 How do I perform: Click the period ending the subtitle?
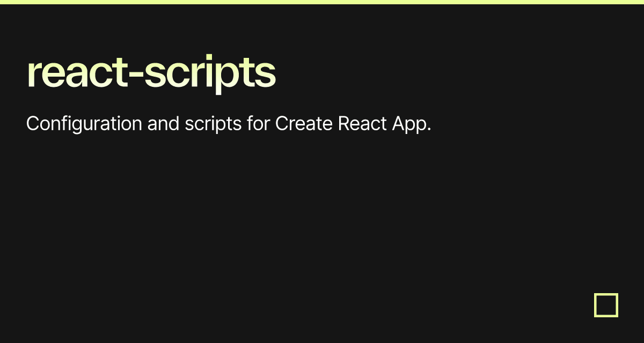(429, 129)
